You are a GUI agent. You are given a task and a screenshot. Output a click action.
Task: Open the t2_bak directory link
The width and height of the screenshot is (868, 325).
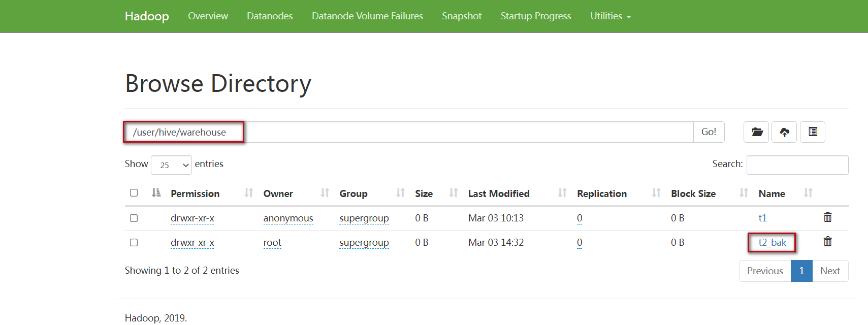[772, 243]
